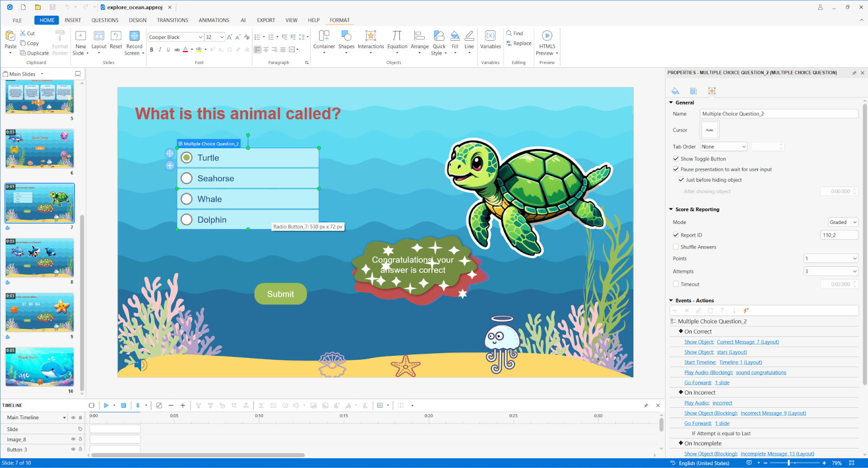Open the Mode dropdown showing Graded
868x468 pixels.
click(843, 222)
